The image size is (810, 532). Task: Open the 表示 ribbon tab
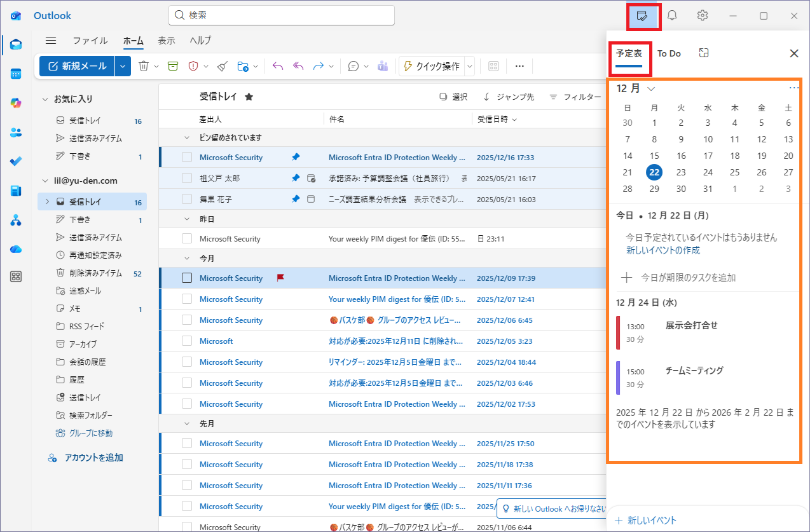167,41
